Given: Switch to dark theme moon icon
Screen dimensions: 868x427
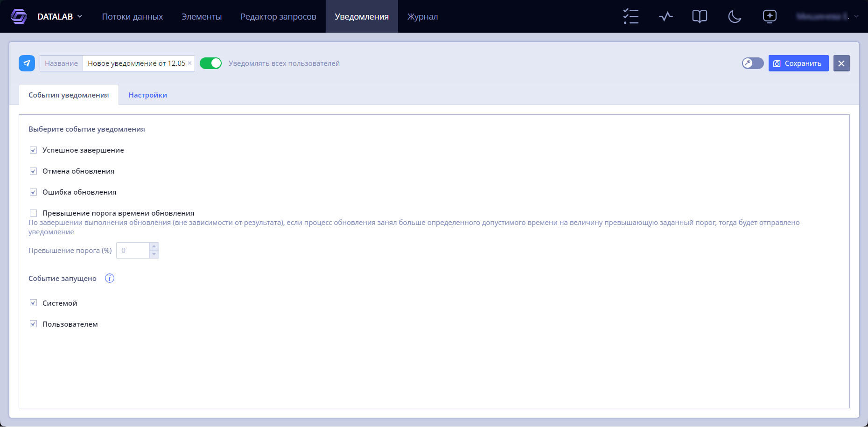Looking at the screenshot, I should (735, 16).
